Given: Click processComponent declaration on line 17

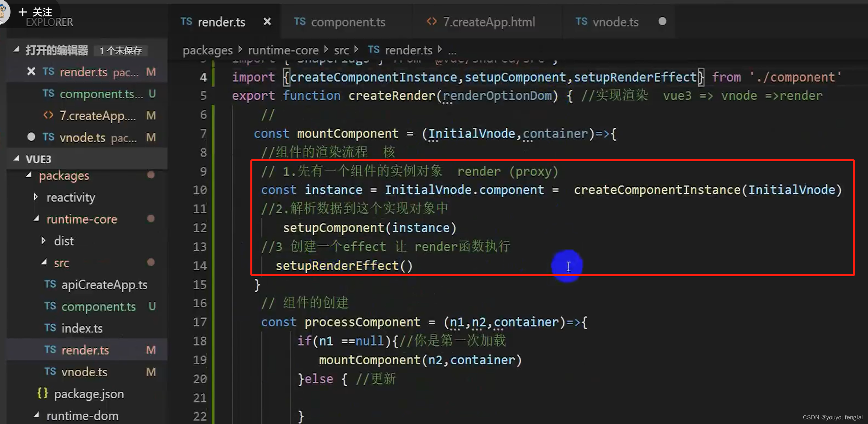Looking at the screenshot, I should pos(362,322).
